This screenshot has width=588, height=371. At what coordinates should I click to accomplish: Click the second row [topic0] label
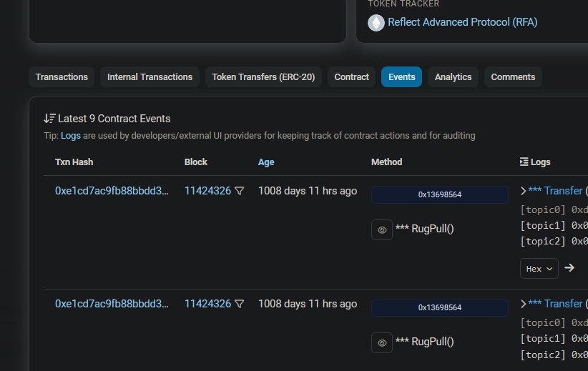543,322
